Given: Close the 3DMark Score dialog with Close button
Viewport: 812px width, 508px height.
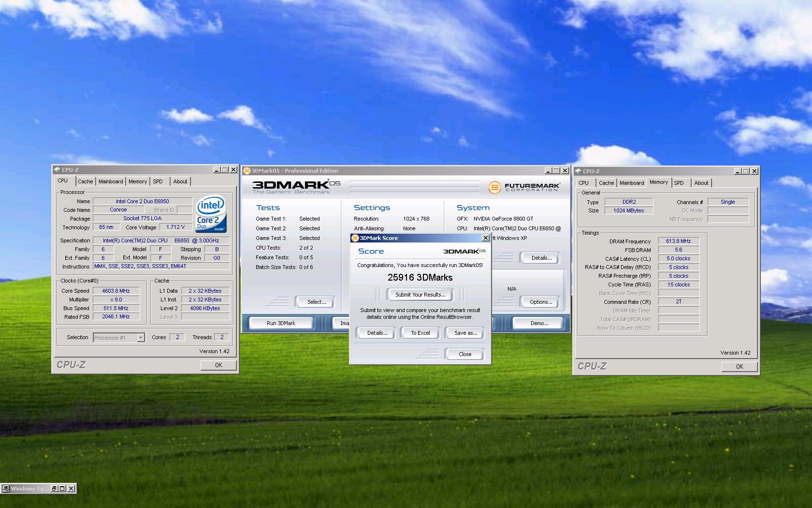Looking at the screenshot, I should (x=465, y=354).
